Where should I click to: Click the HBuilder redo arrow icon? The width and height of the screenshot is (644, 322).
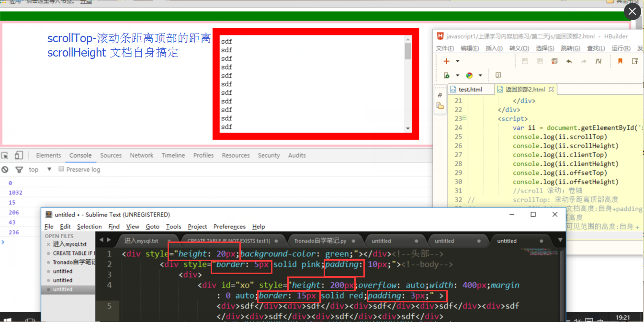[584, 61]
